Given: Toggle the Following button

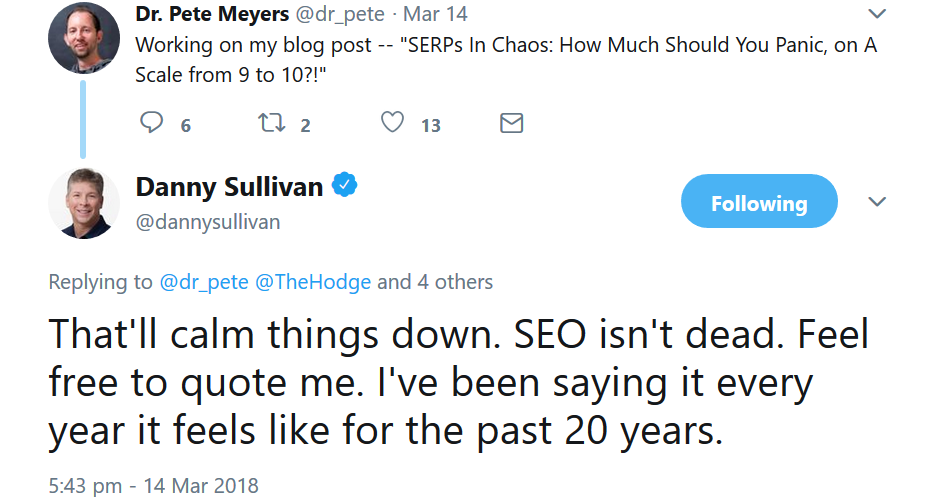Looking at the screenshot, I should coord(759,202).
